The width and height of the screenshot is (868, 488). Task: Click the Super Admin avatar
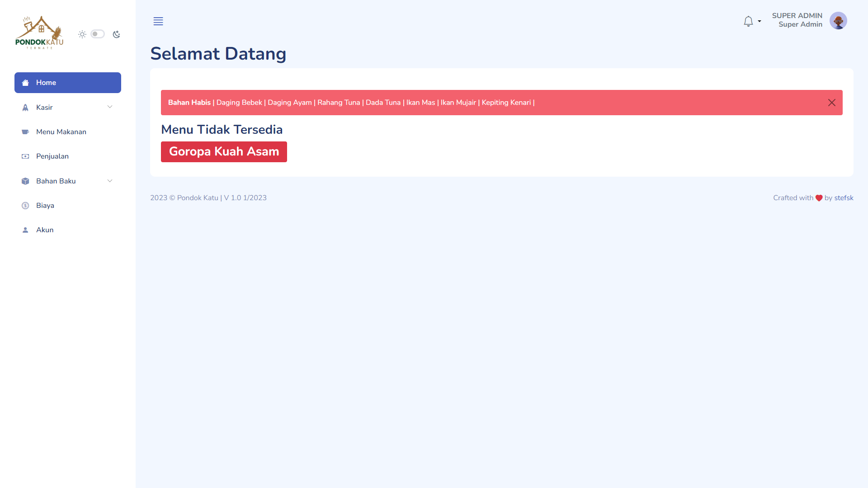838,21
